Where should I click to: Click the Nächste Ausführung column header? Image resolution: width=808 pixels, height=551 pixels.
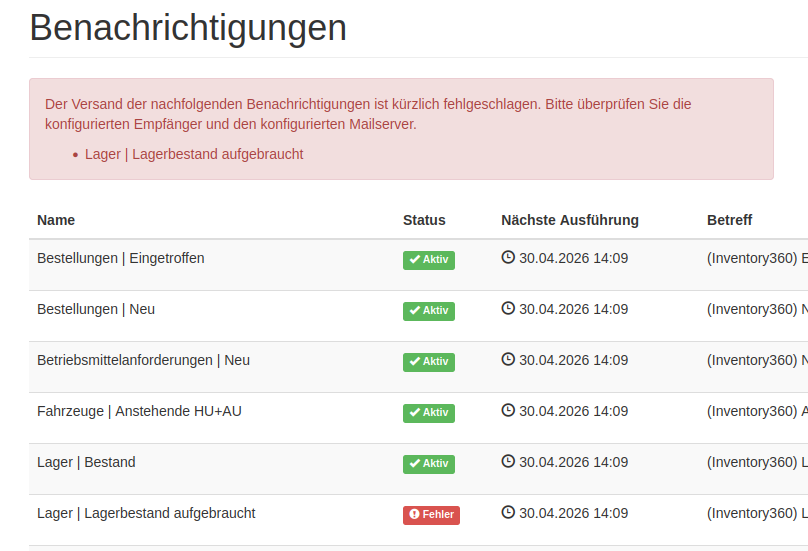(x=570, y=220)
